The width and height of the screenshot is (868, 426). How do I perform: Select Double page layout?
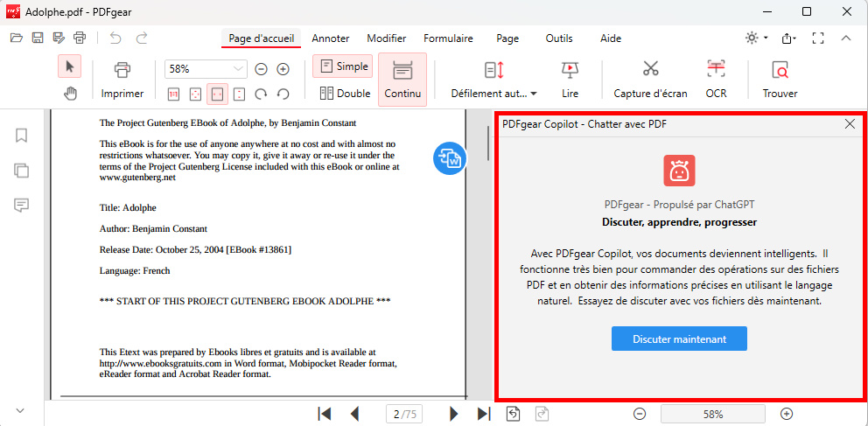pyautogui.click(x=345, y=94)
